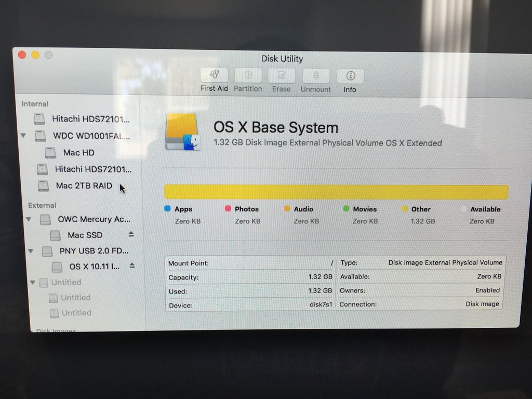532x399 pixels.
Task: Select the Mac HD volume icon
Action: tap(50, 153)
